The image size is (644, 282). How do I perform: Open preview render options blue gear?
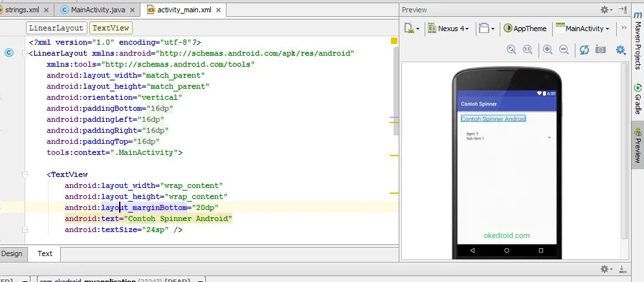(x=621, y=50)
